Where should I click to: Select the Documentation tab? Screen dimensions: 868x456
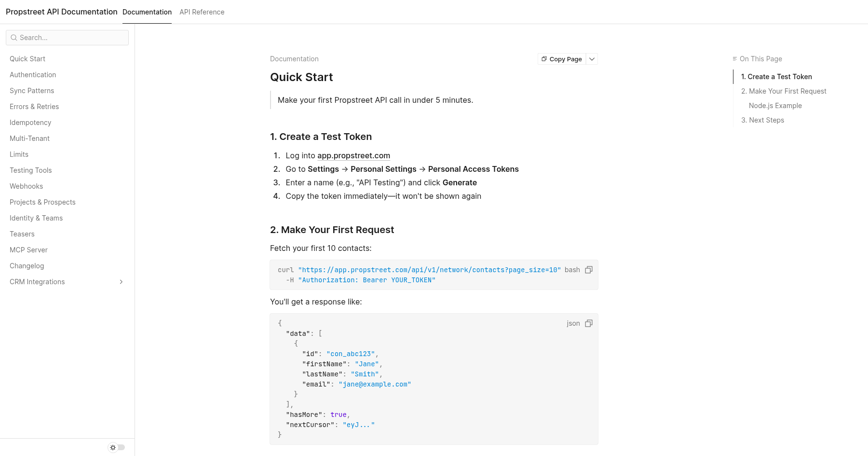[x=147, y=12]
